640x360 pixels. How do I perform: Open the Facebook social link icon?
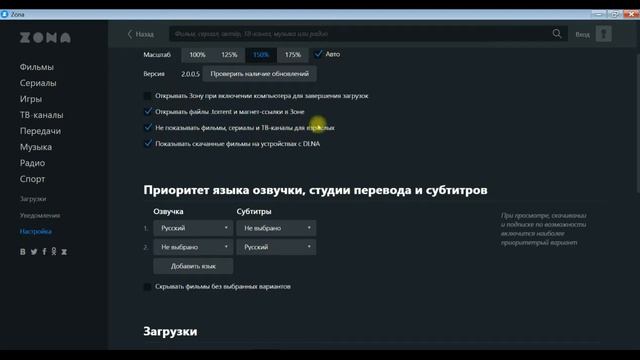(x=44, y=252)
